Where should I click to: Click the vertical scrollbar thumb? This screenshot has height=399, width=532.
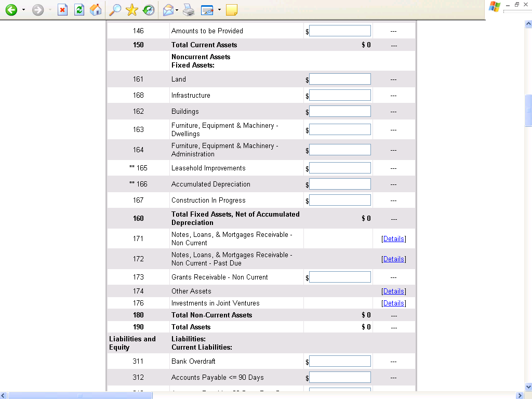pyautogui.click(x=528, y=110)
